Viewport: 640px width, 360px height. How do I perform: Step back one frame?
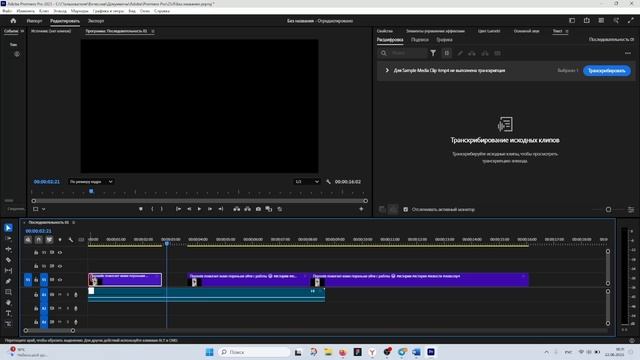tap(189, 209)
